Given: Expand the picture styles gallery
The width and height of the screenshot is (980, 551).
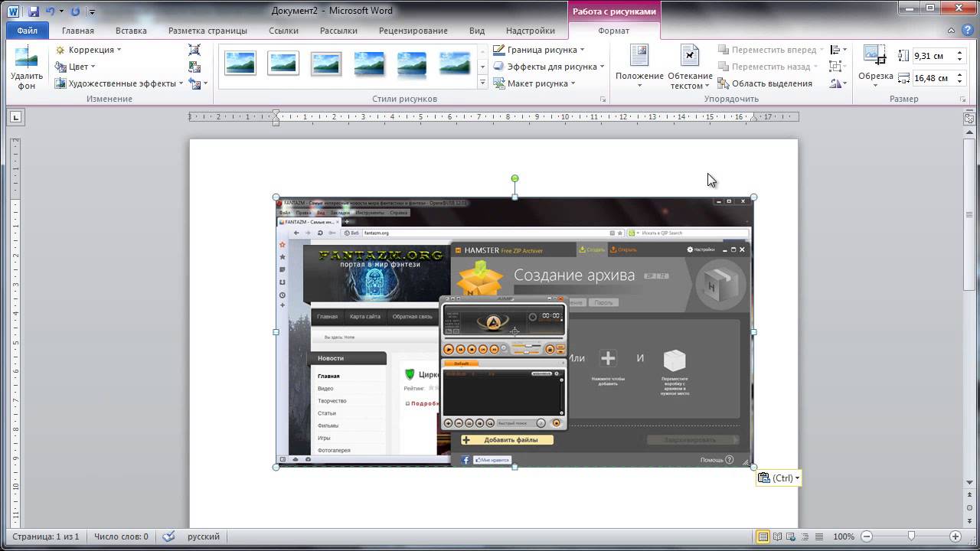Looking at the screenshot, I should [x=482, y=84].
